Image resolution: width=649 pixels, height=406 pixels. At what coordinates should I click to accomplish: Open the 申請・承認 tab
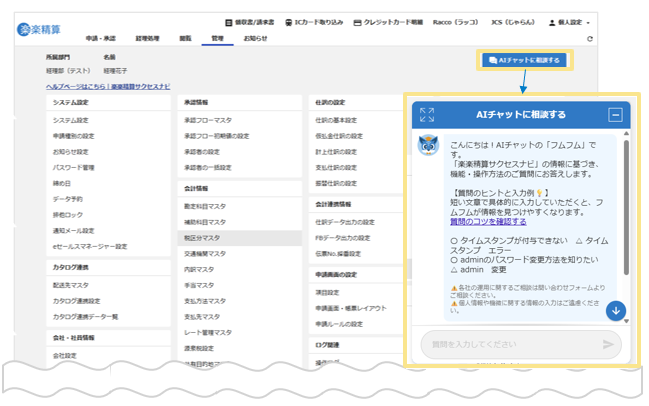(101, 38)
